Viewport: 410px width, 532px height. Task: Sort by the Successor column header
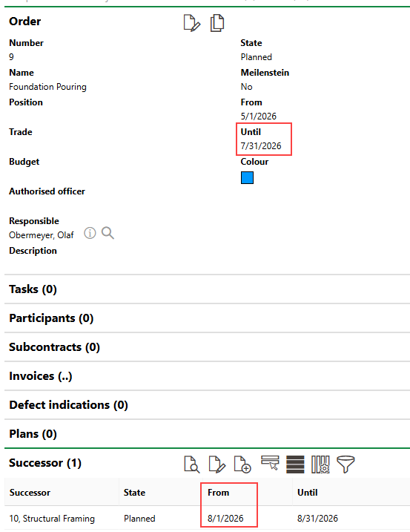[x=30, y=493]
